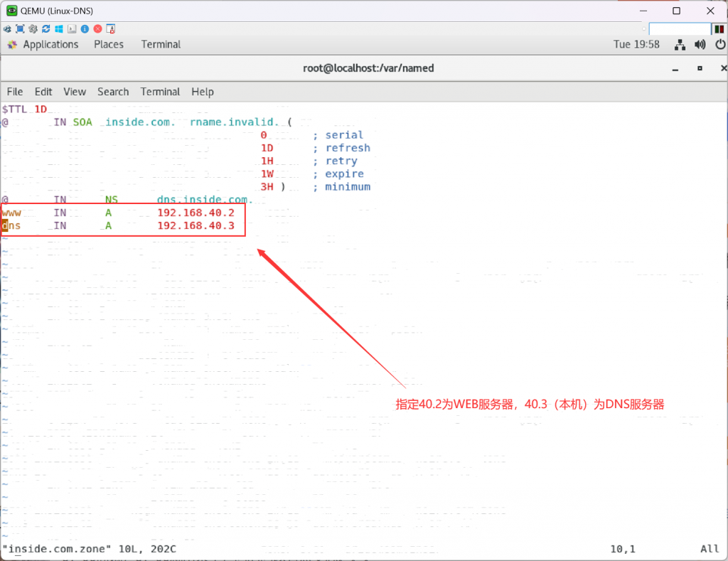
Task: Click the blue info circle icon
Action: tap(85, 29)
